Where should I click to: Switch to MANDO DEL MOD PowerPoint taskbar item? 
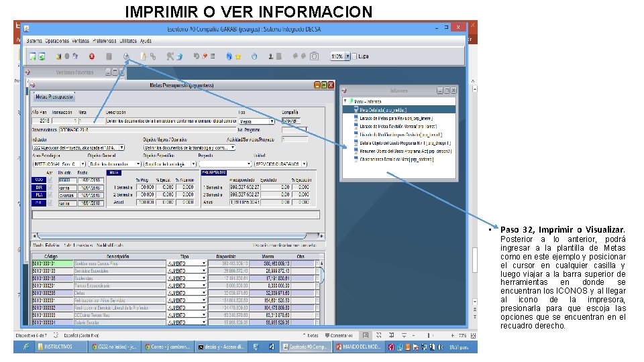click(x=358, y=347)
